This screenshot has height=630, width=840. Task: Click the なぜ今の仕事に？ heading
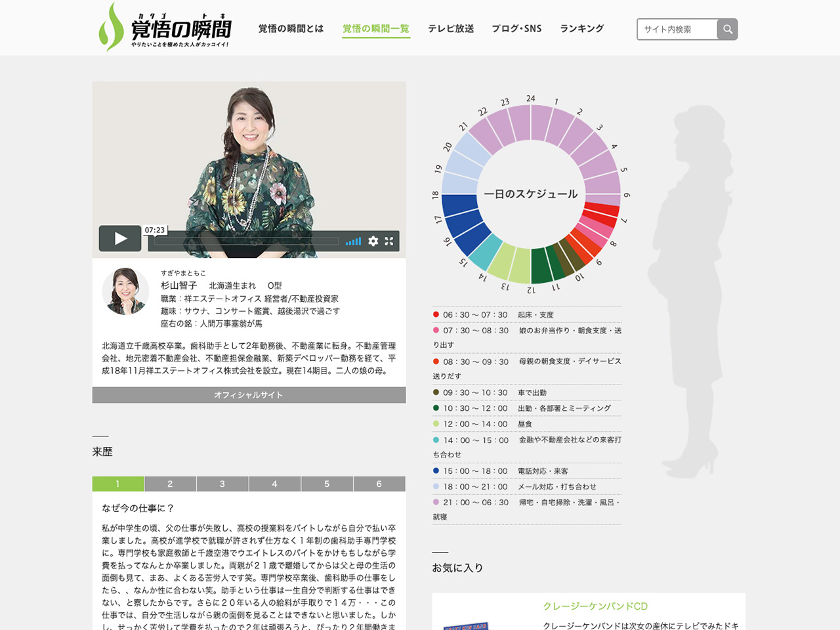tap(138, 508)
